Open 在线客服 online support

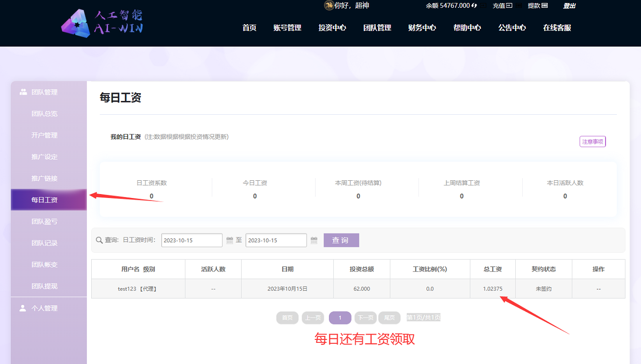[557, 28]
